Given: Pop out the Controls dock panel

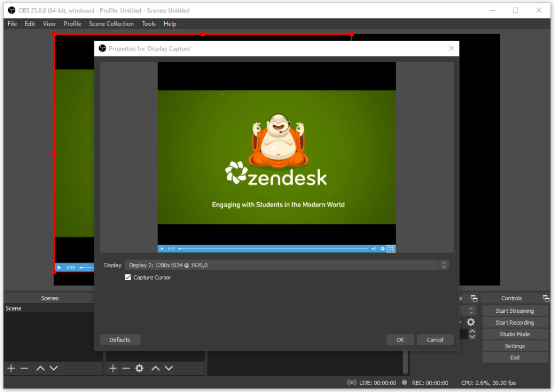Looking at the screenshot, I should click(x=546, y=298).
